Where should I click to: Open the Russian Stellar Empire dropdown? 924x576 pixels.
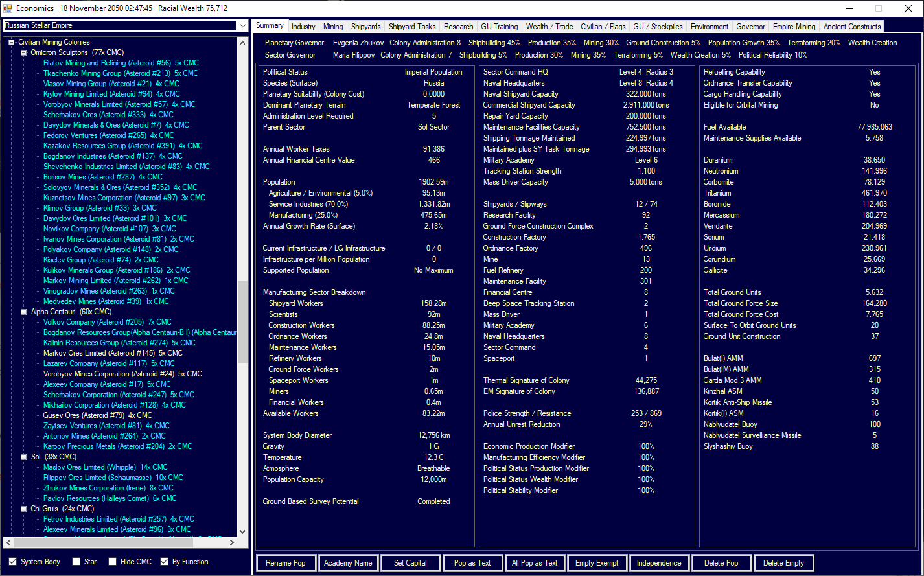pos(242,26)
